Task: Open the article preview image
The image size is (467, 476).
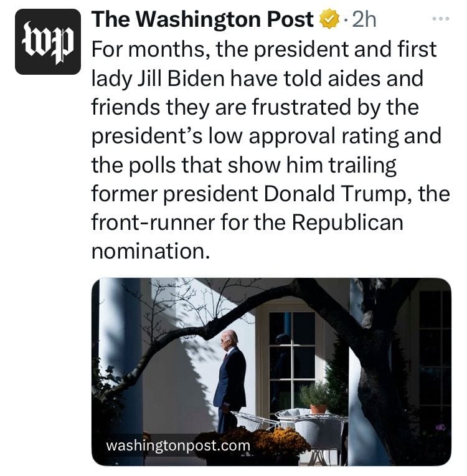Action: pos(271,371)
